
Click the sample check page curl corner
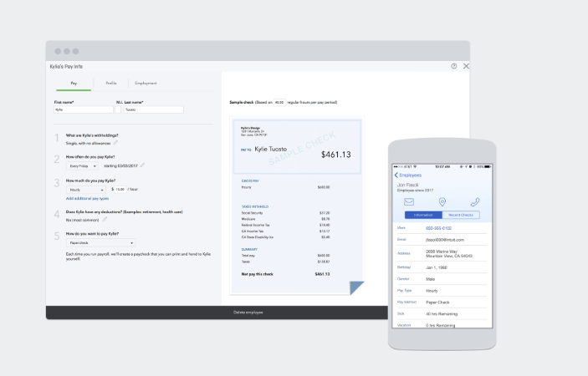coord(356,287)
